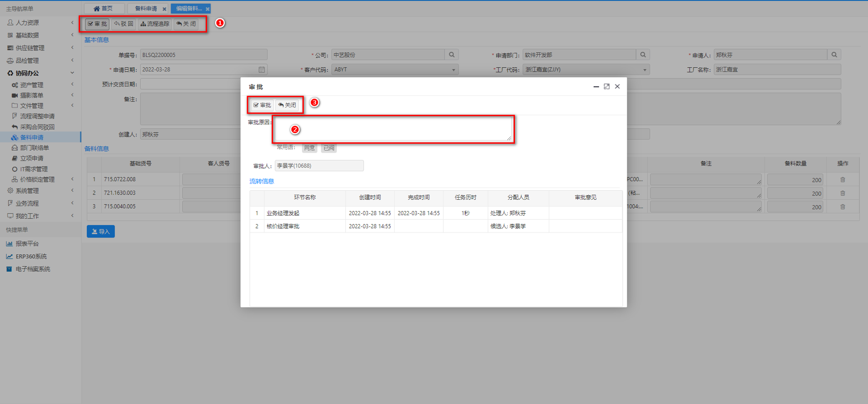The height and width of the screenshot is (404, 868).
Task: Open the 摄影清单 item
Action: point(40,96)
